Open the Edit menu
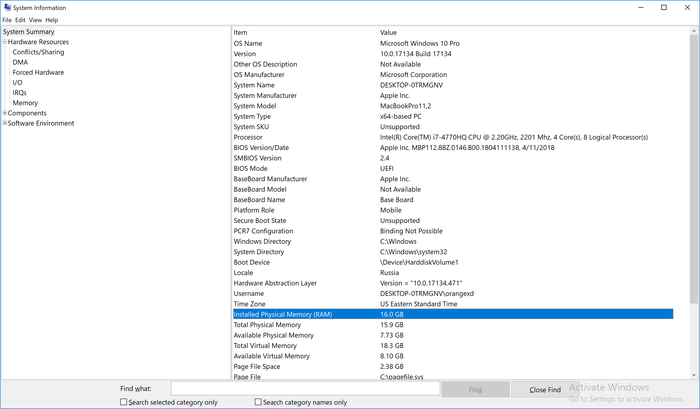The height and width of the screenshot is (409, 700). tap(20, 20)
